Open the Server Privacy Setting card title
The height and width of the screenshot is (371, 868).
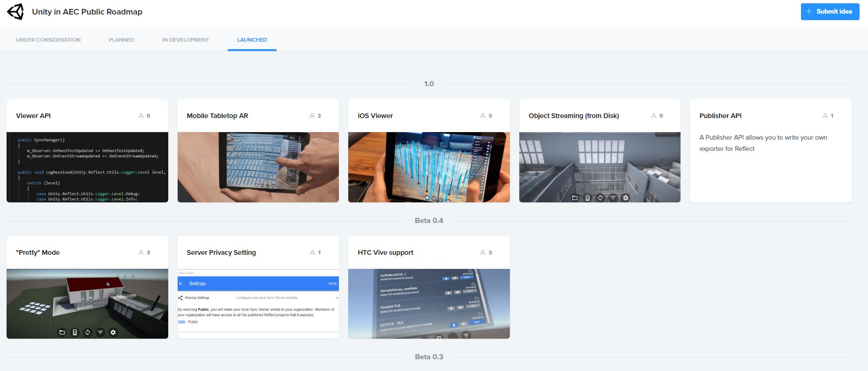(221, 252)
